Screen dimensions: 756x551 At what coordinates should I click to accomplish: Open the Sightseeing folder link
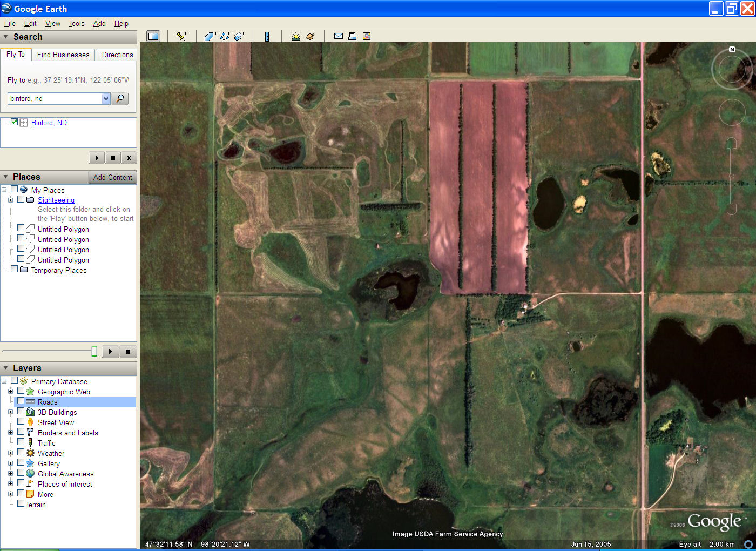56,200
